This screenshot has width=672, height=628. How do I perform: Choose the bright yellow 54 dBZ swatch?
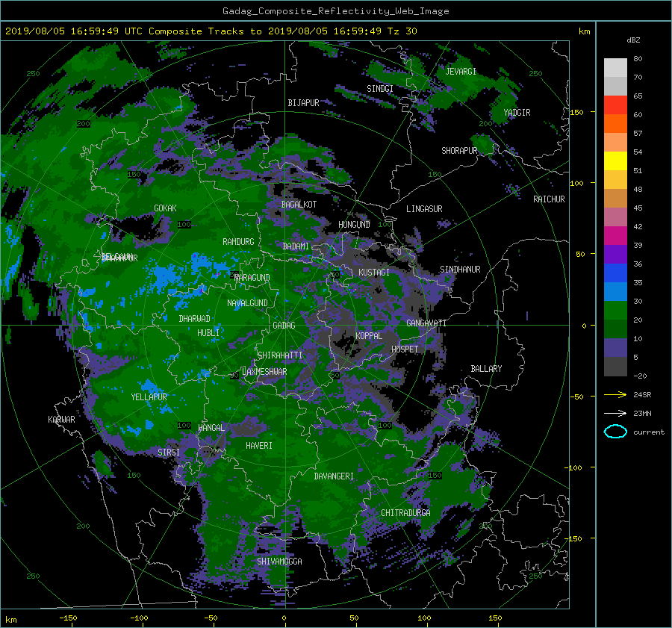[615, 161]
